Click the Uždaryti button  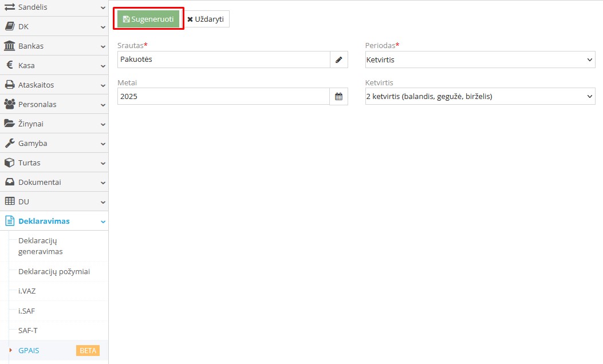[206, 19]
